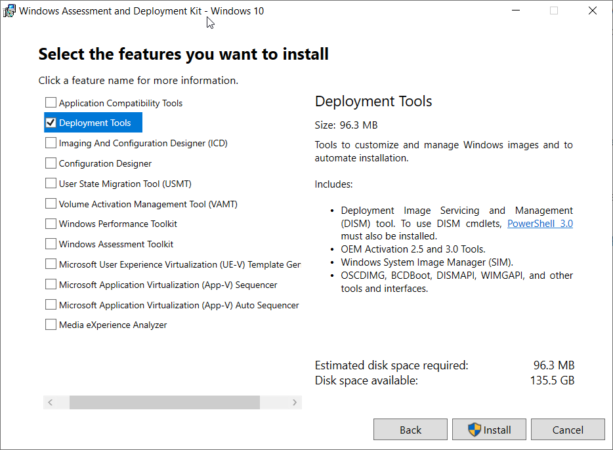The image size is (613, 450).
Task: Click the Windows Performance Toolkit feature name
Action: [117, 224]
